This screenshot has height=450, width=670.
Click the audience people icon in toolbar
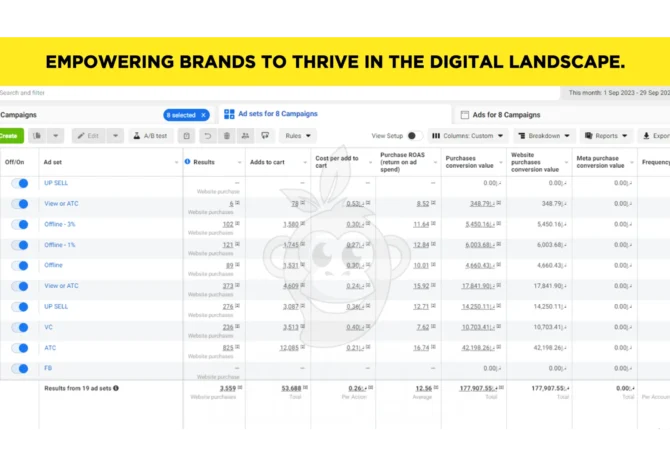point(245,136)
